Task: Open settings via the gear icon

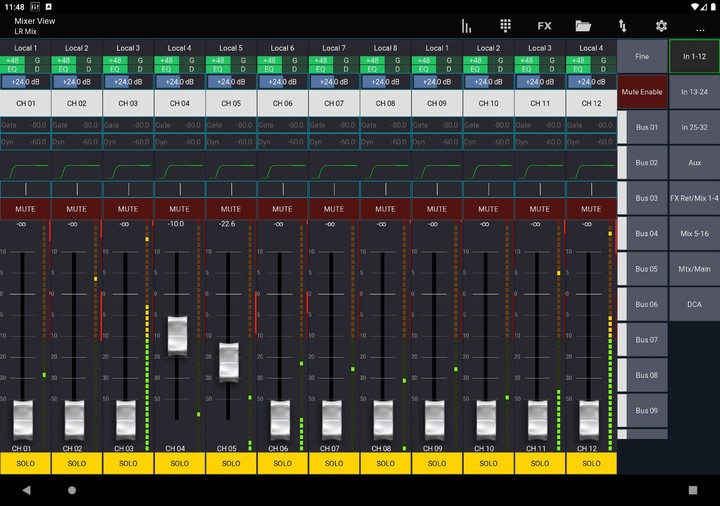Action: 661,26
